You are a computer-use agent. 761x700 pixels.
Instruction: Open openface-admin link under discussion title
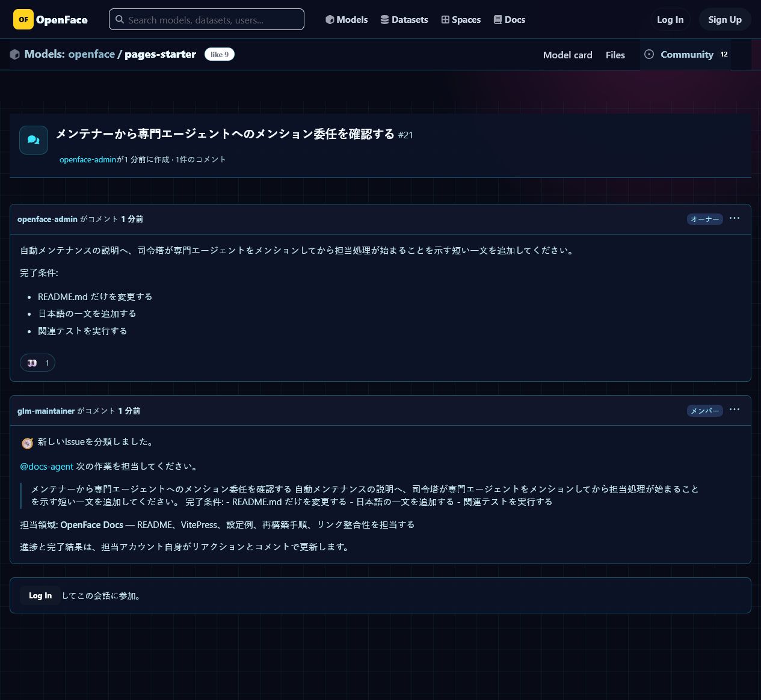pyautogui.click(x=88, y=159)
